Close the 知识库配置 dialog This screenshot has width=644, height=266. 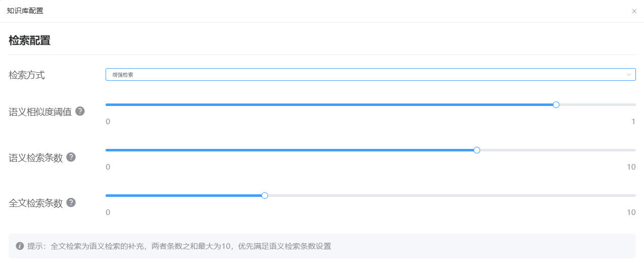coord(634,11)
